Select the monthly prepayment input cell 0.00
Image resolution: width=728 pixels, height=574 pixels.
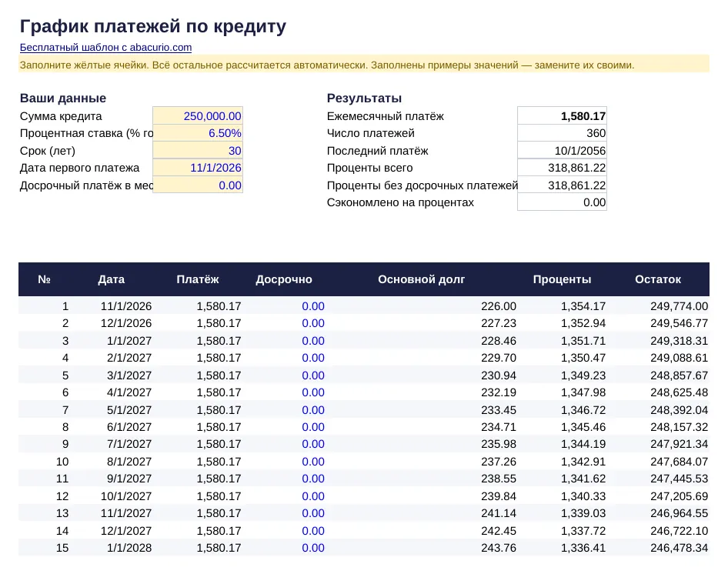pyautogui.click(x=198, y=185)
